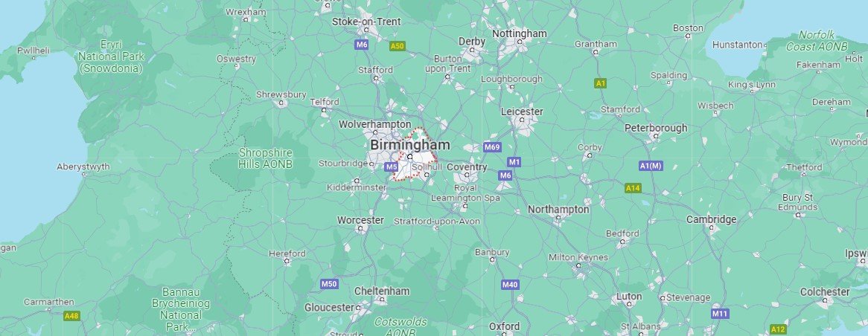868x336 pixels.
Task: Click the A50 road badge
Action: pyautogui.click(x=398, y=46)
